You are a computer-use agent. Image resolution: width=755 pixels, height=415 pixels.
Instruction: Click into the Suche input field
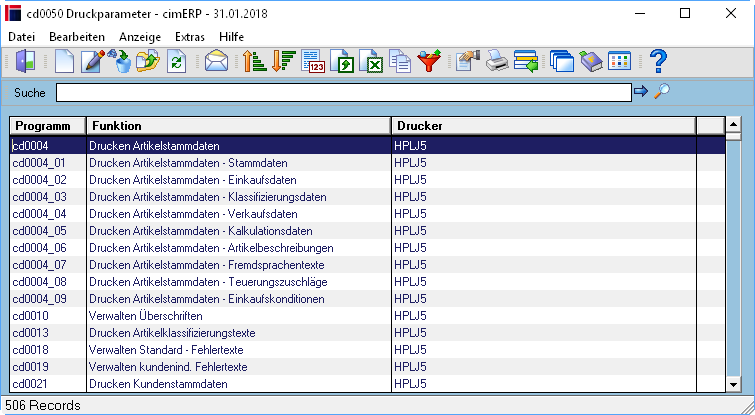[344, 92]
